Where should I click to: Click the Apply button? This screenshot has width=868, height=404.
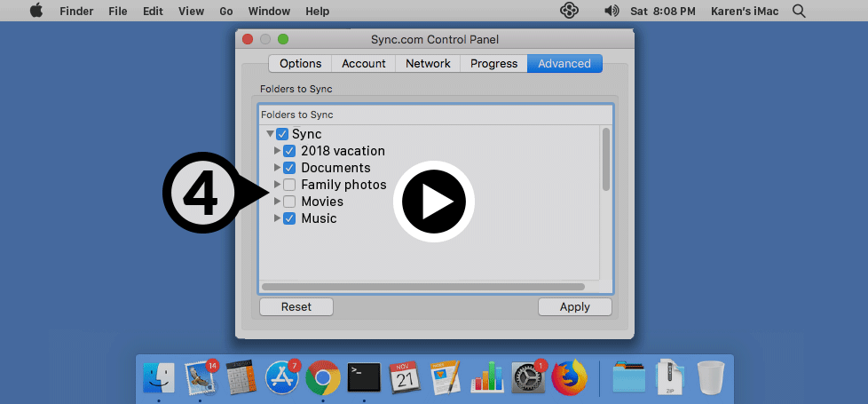click(574, 306)
